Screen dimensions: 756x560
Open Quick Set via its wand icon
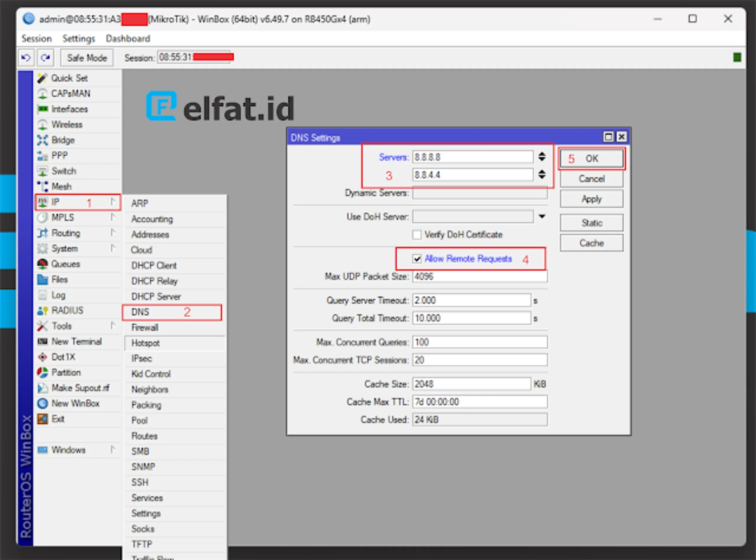click(42, 78)
